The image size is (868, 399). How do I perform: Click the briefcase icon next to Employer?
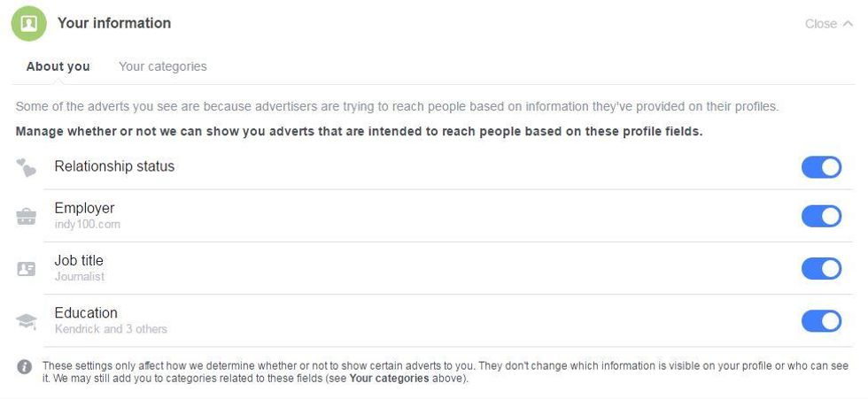(x=26, y=216)
